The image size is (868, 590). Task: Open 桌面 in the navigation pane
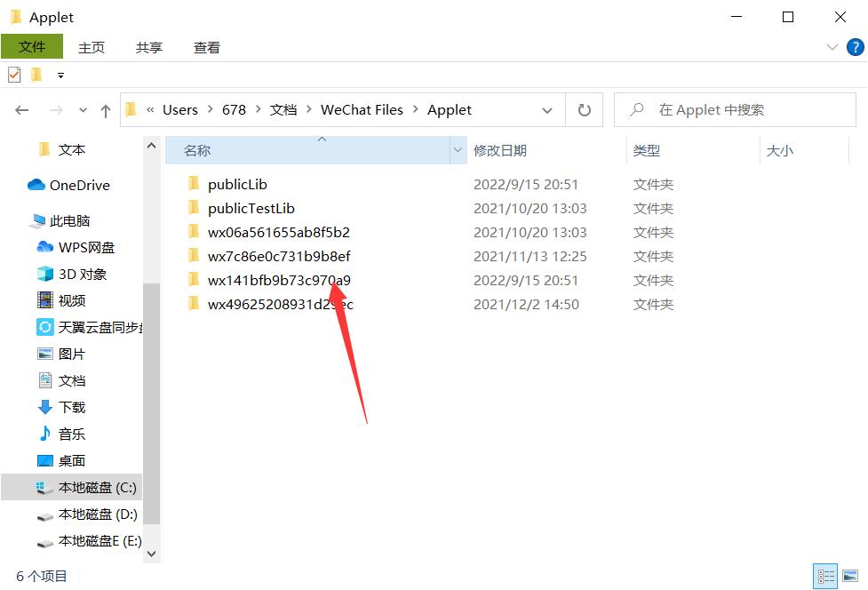tap(72, 460)
